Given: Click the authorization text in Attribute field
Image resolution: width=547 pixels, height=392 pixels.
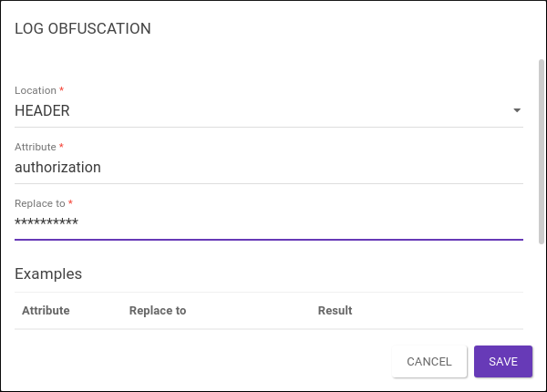Looking at the screenshot, I should point(57,168).
